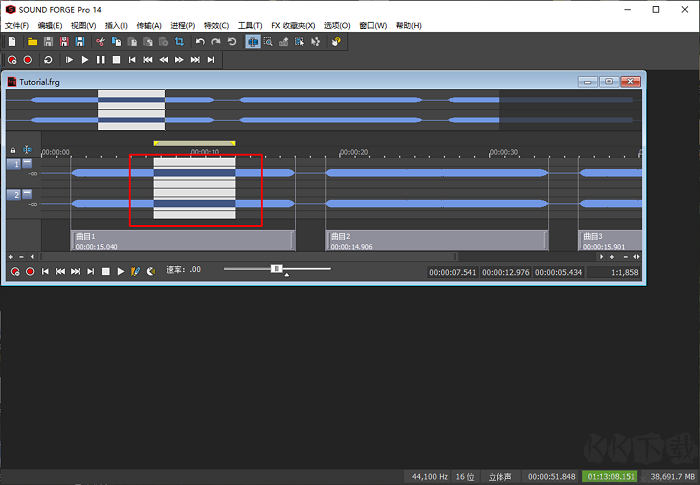Click the Cut scissors icon

[x=100, y=42]
